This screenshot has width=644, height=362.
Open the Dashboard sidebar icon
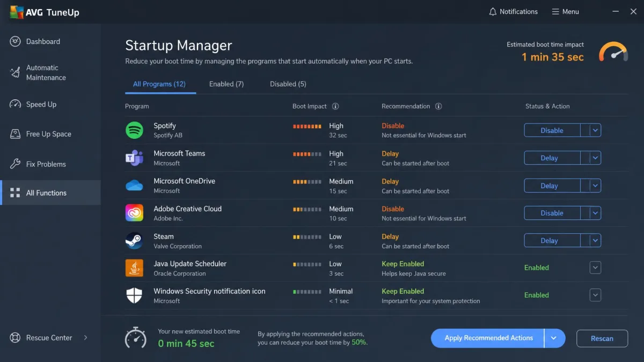15,41
